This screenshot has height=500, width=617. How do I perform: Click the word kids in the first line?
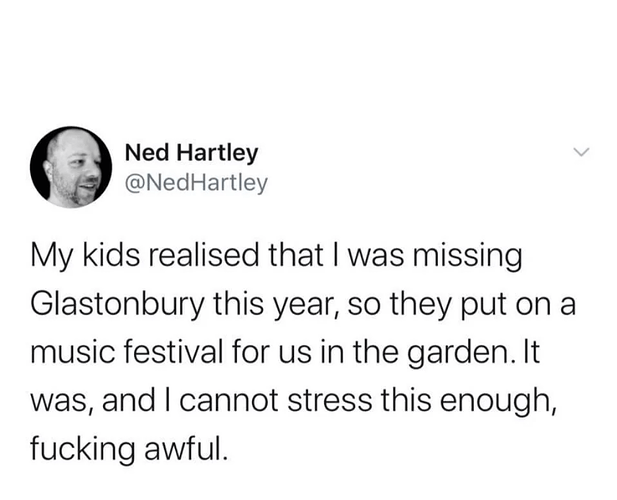click(x=113, y=257)
